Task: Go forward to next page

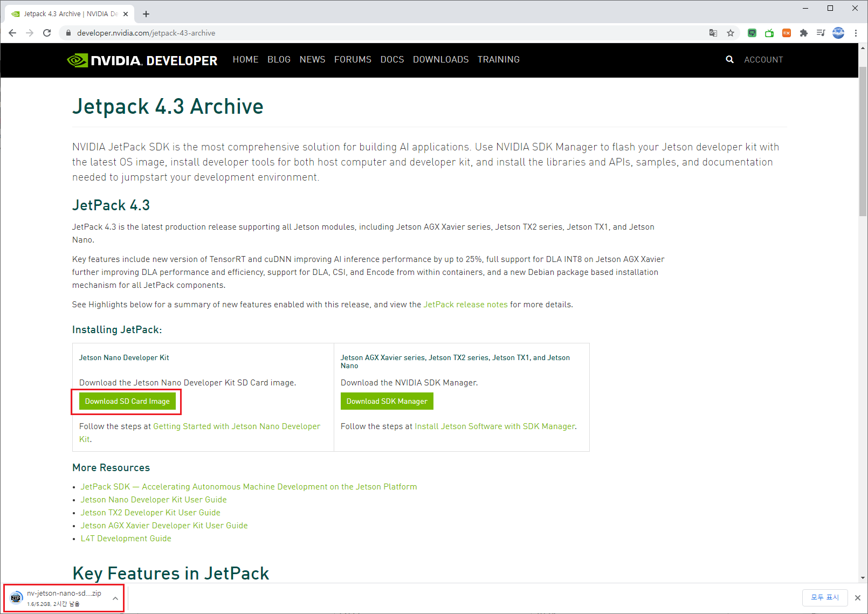Action: (x=30, y=33)
